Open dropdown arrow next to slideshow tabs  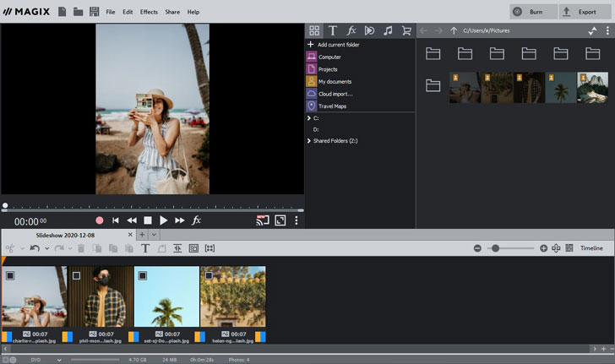154,234
